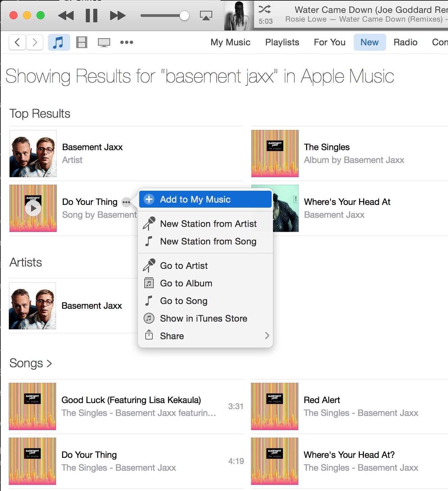Open Basement Jaxx artist in Top Results
This screenshot has width=448, height=491.
point(92,147)
